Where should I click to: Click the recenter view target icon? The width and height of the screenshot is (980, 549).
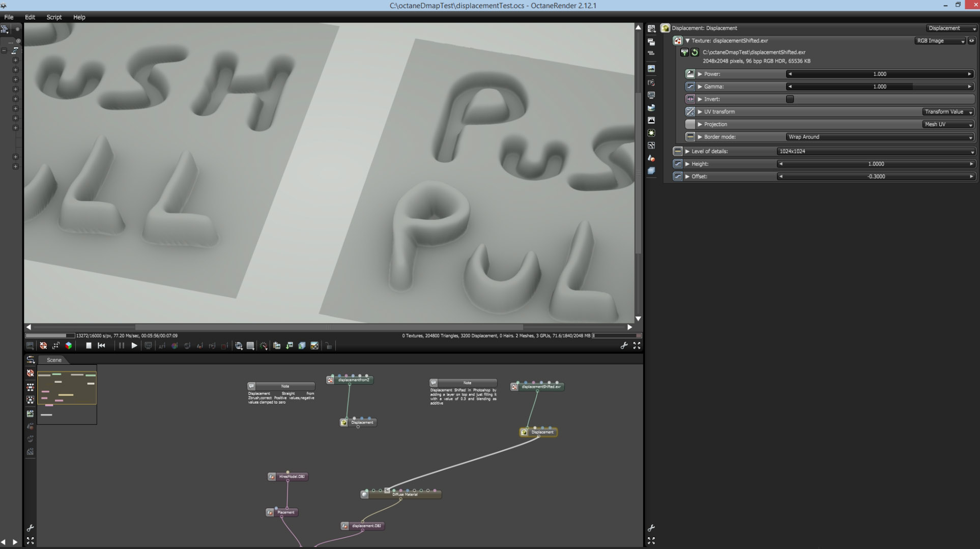(43, 345)
